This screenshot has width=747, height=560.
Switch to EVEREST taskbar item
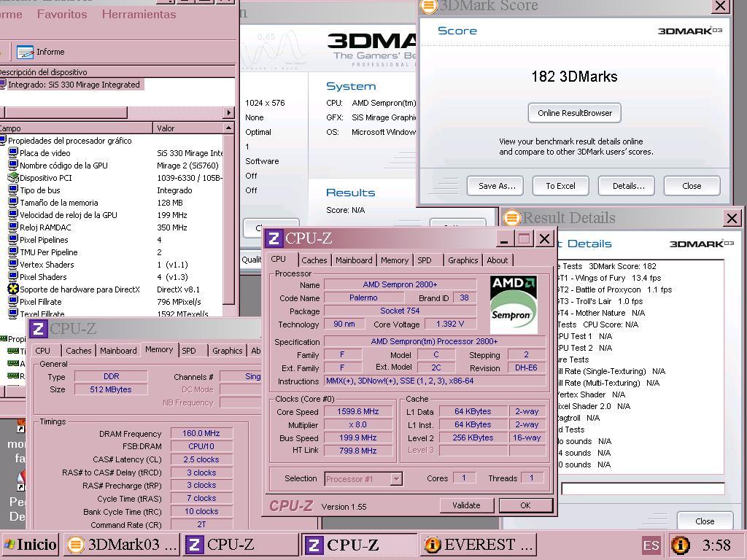479,545
